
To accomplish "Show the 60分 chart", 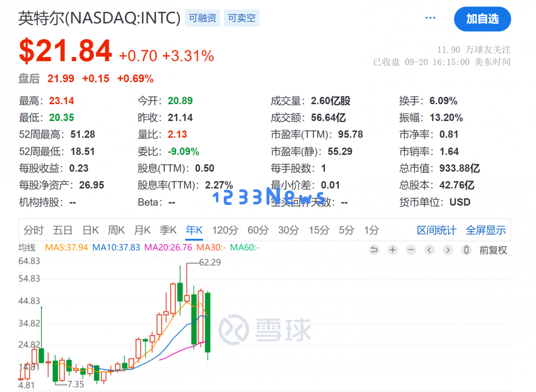I will (x=258, y=230).
